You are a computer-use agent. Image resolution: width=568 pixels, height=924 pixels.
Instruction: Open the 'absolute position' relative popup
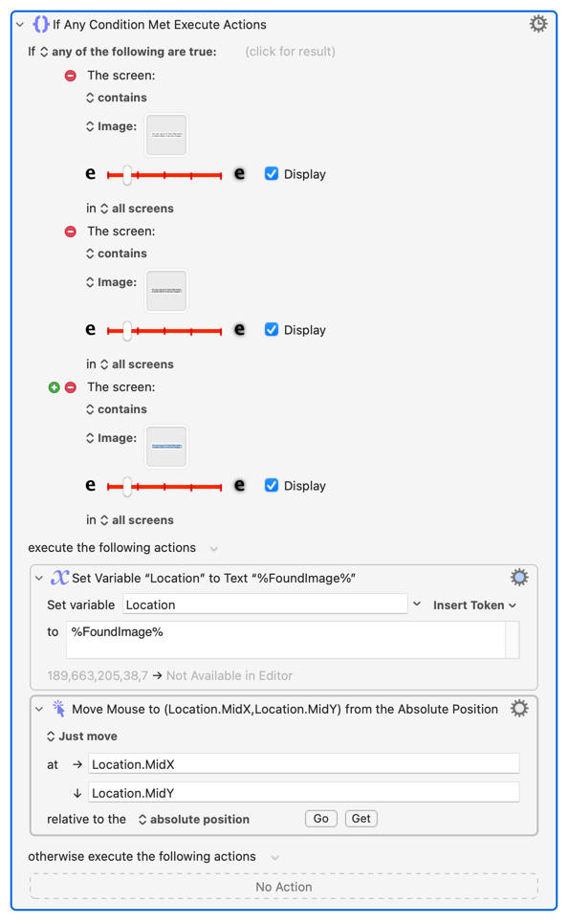(x=194, y=819)
